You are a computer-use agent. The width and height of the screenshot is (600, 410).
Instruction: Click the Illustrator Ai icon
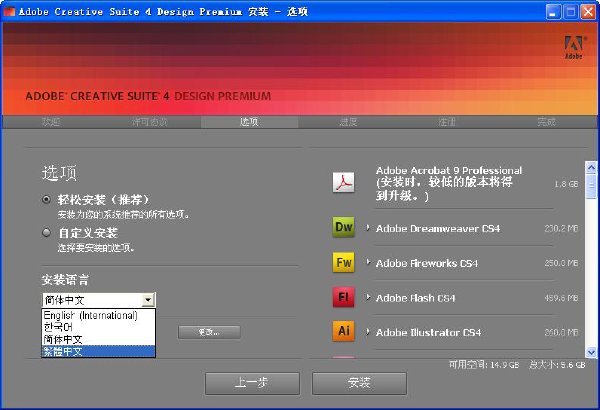(x=343, y=331)
